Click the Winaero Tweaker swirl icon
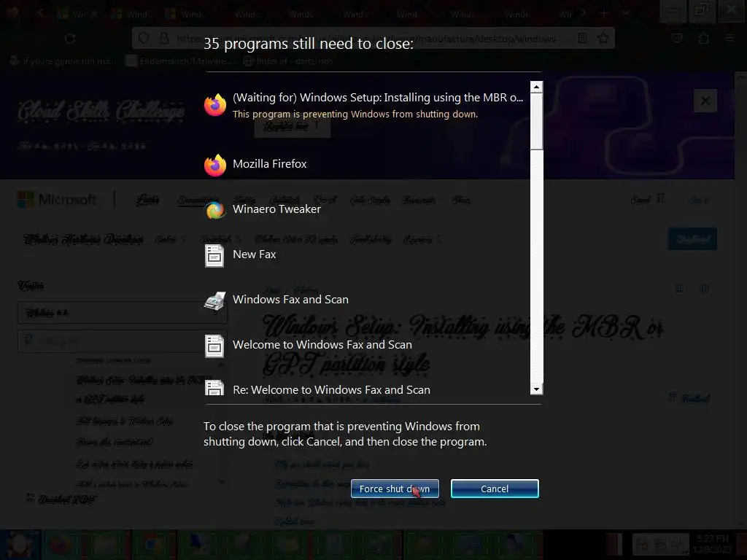The width and height of the screenshot is (747, 560). (215, 209)
